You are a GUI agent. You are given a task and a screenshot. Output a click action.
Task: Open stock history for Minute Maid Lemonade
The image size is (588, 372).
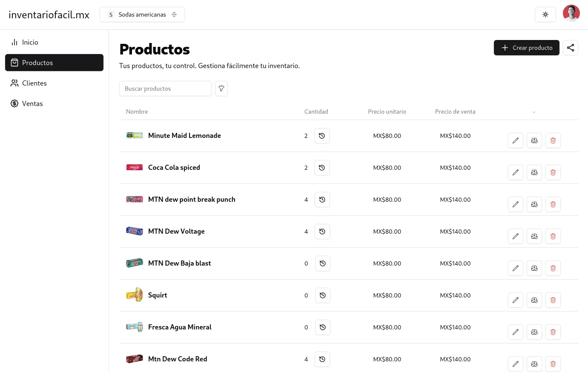322,136
